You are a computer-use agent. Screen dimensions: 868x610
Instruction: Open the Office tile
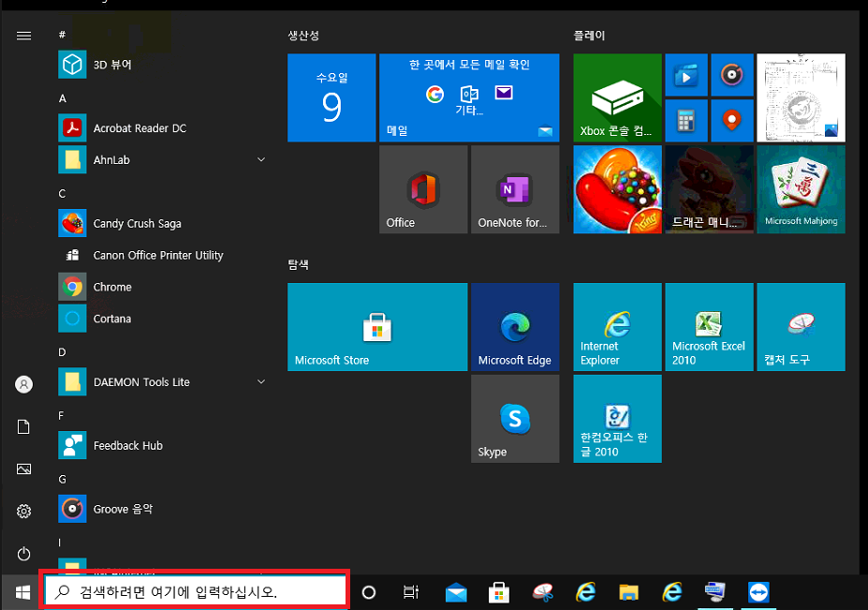[423, 189]
